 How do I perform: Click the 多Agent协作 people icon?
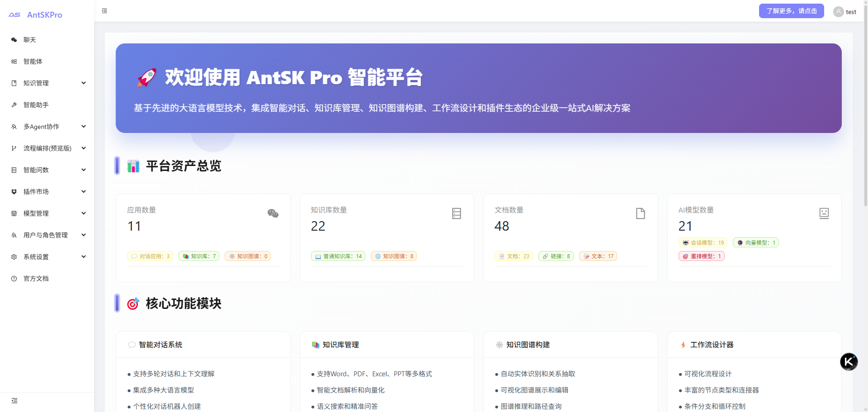click(14, 127)
